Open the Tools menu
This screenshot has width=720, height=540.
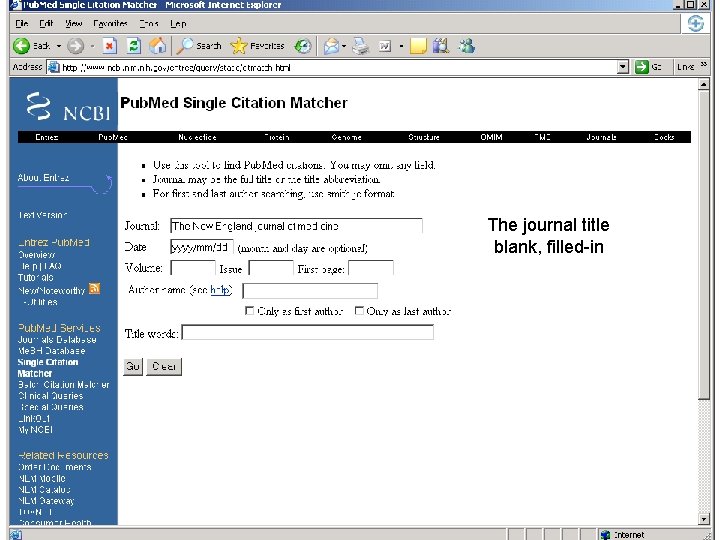click(148, 23)
